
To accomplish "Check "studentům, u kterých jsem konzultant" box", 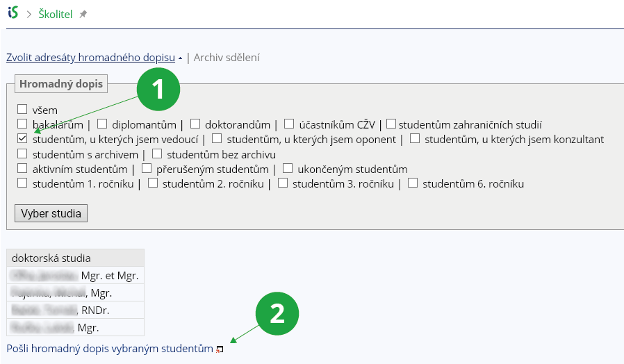I will 415,139.
